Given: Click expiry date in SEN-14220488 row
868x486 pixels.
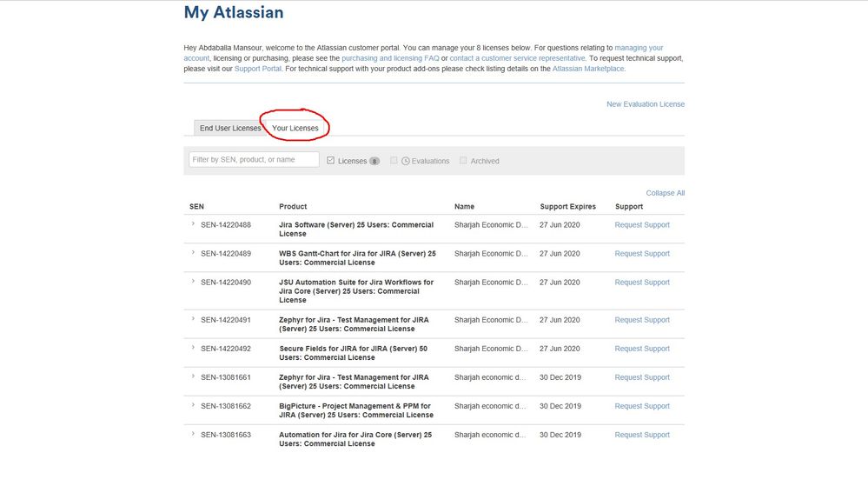Looking at the screenshot, I should 560,225.
